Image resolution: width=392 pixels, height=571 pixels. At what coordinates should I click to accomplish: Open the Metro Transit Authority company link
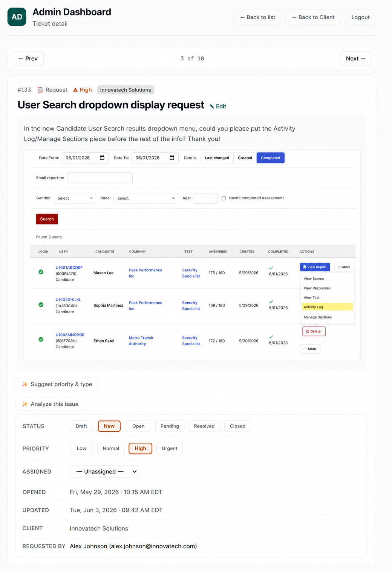pyautogui.click(x=141, y=341)
